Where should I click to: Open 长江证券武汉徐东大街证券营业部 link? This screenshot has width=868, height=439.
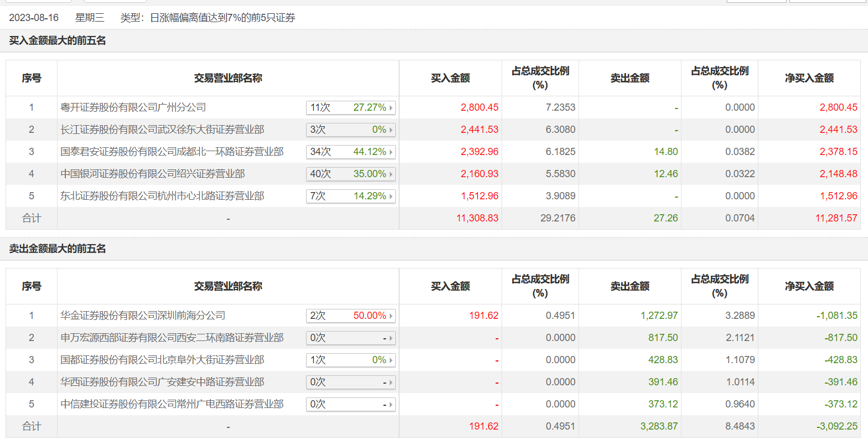[x=162, y=130]
